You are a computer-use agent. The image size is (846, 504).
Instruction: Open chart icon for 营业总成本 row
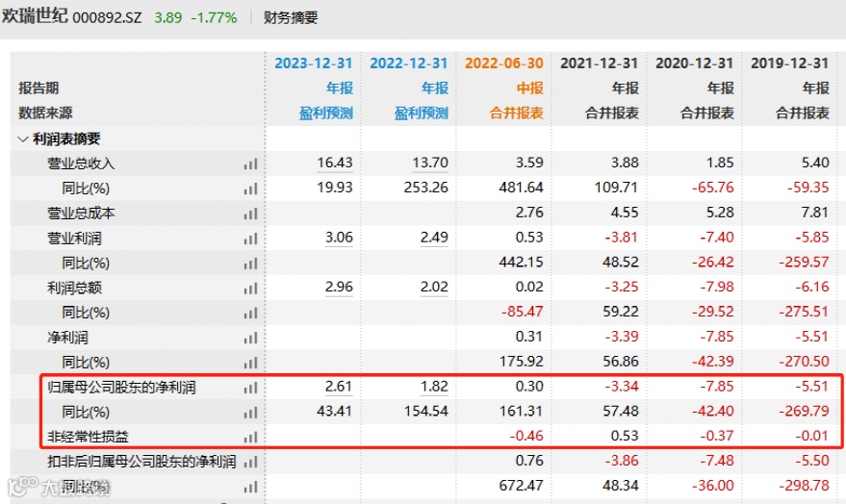coord(250,214)
